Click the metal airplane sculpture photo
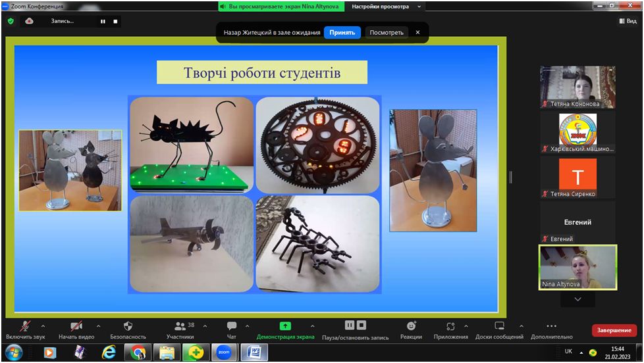The width and height of the screenshot is (644, 363). (192, 243)
